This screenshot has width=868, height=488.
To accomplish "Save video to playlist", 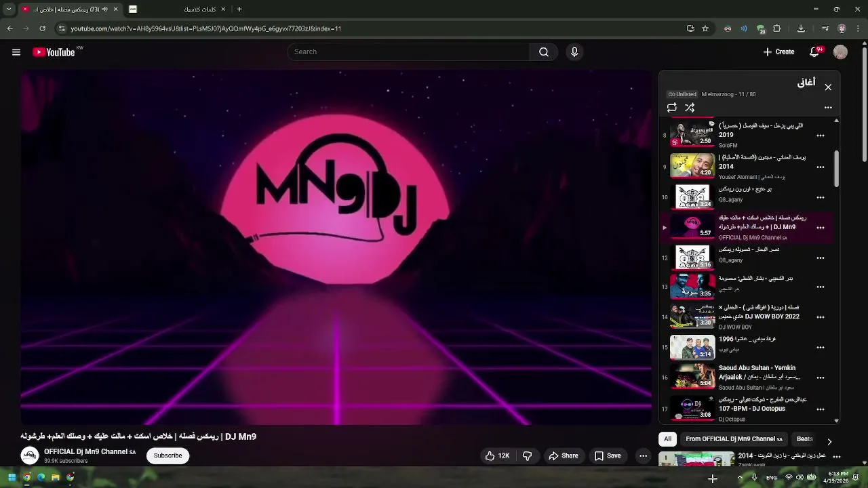I will pos(608,456).
